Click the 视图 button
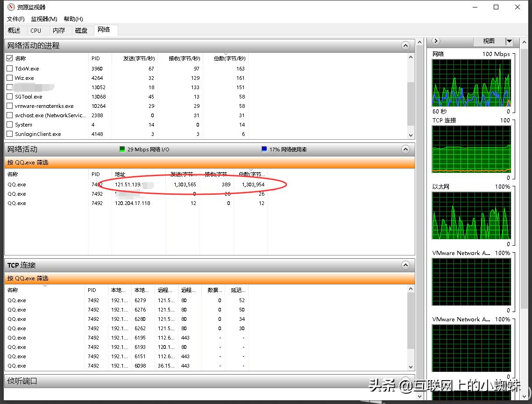Viewport: 532px width, 404px height. (x=489, y=41)
